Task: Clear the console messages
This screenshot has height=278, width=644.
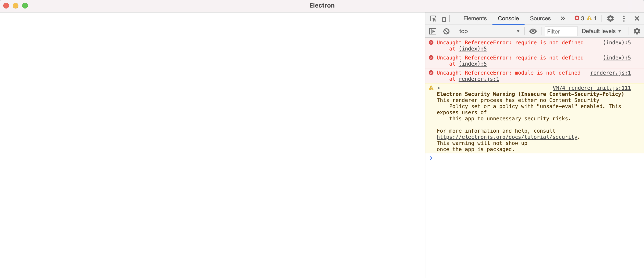Action: (x=446, y=31)
